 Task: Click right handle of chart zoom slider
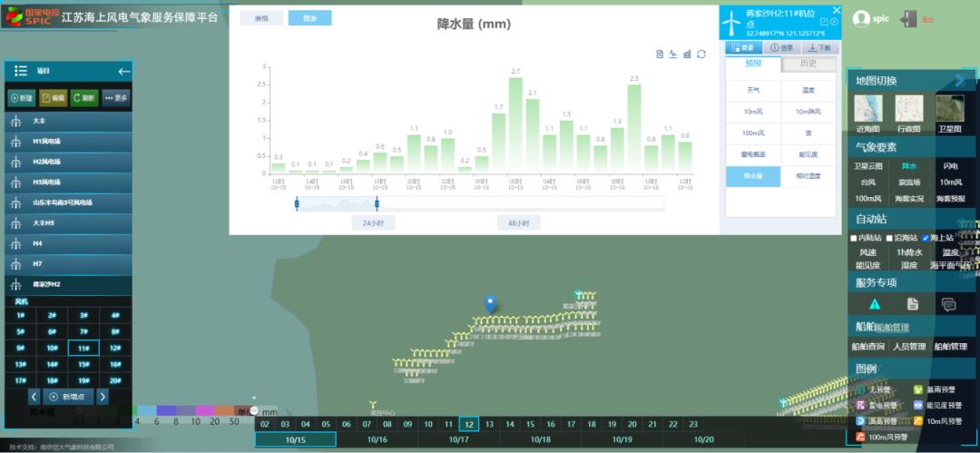[x=377, y=203]
